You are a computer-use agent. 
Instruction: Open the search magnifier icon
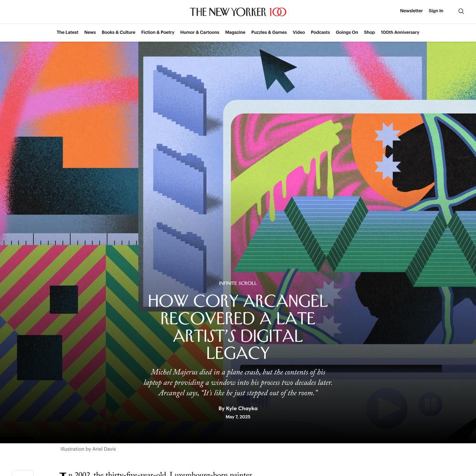coord(461,11)
